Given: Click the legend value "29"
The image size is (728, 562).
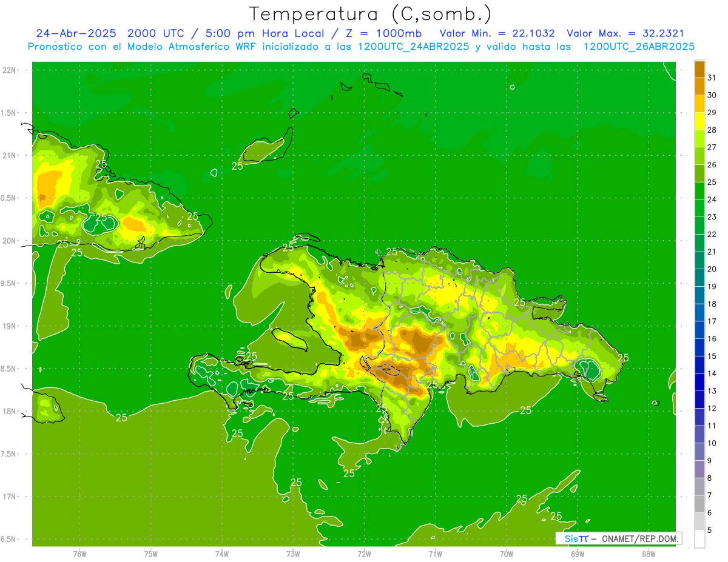Looking at the screenshot, I should click(712, 113).
